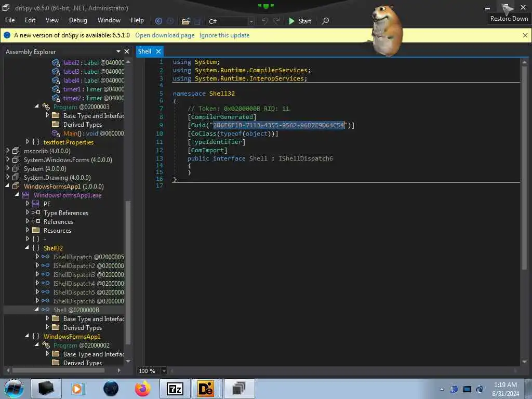
Task: Click Restore Down window button
Action: click(506, 7)
